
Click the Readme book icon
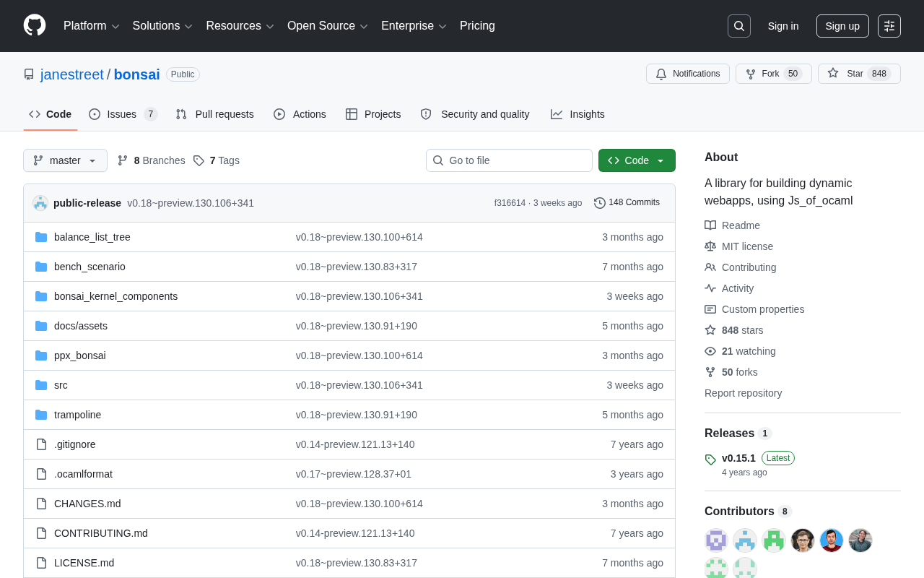710,225
